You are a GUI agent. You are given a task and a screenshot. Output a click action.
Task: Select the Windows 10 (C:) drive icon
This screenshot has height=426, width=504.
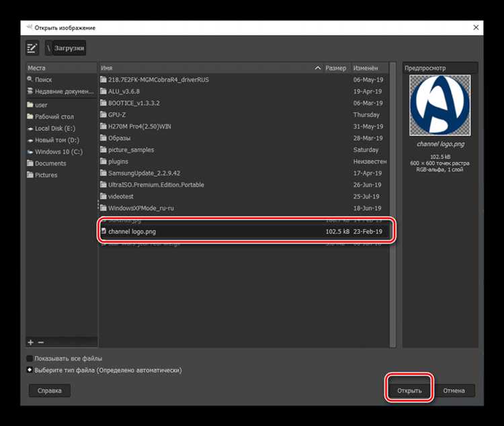(30, 152)
